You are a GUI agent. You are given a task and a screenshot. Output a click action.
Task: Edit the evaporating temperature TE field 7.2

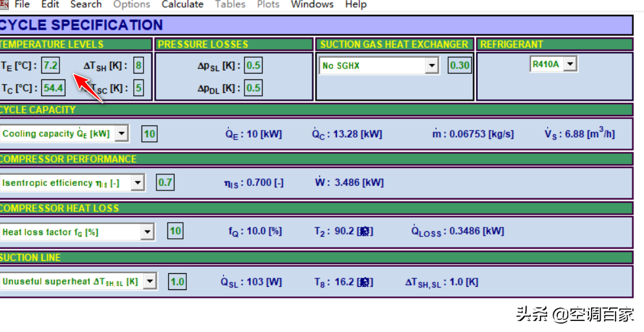[50, 65]
